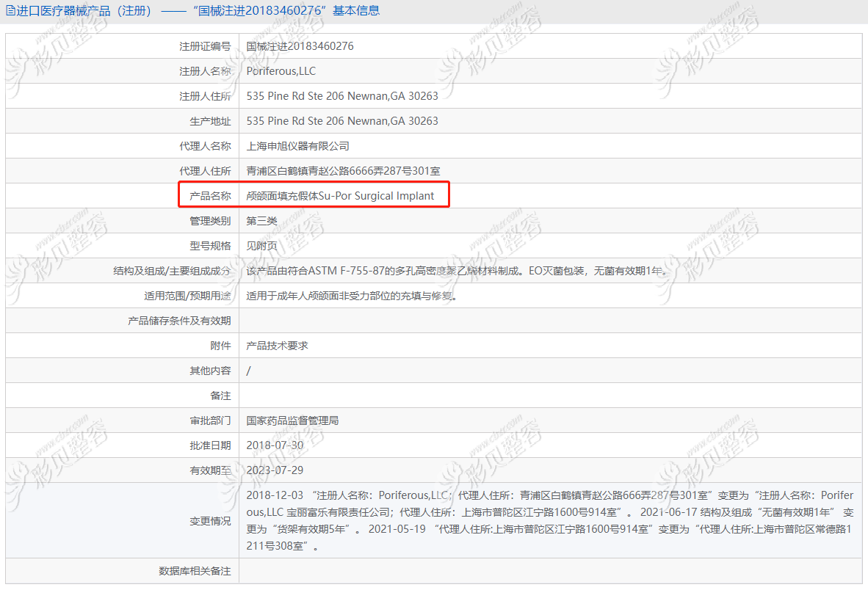868x590 pixels.
Task: Select the value 上海申旭仪器有限公司
Action: (298, 146)
